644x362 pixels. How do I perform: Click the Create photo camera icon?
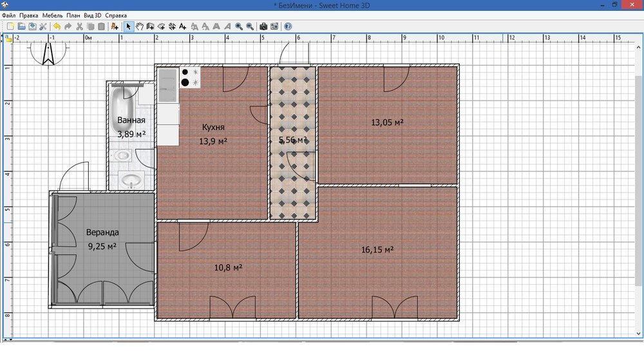[x=263, y=26]
